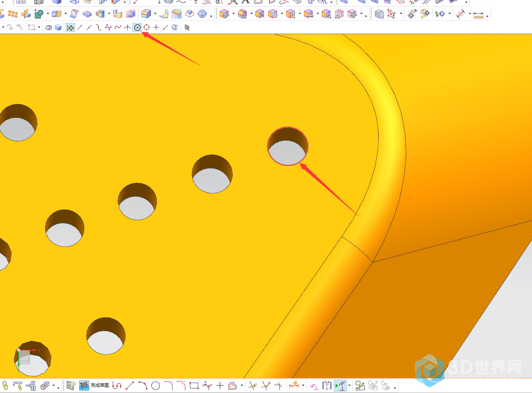The image size is (532, 393).
Task: Click the Profile curve sketch tool
Action: [117, 386]
